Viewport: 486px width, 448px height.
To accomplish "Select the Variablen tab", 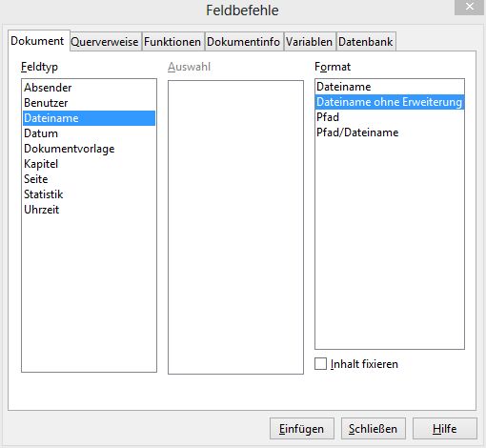I will (309, 42).
